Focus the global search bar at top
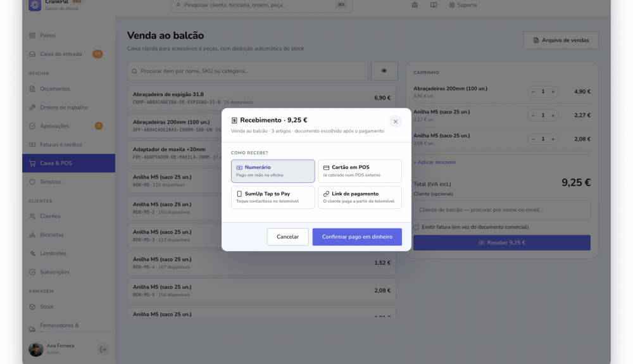This screenshot has width=633, height=364. click(261, 5)
